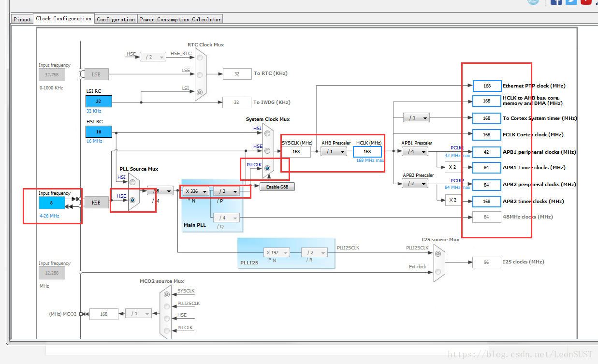The height and width of the screenshot is (364, 598).
Task: Open the Power Consumption Calculator tab
Action: coord(180,19)
